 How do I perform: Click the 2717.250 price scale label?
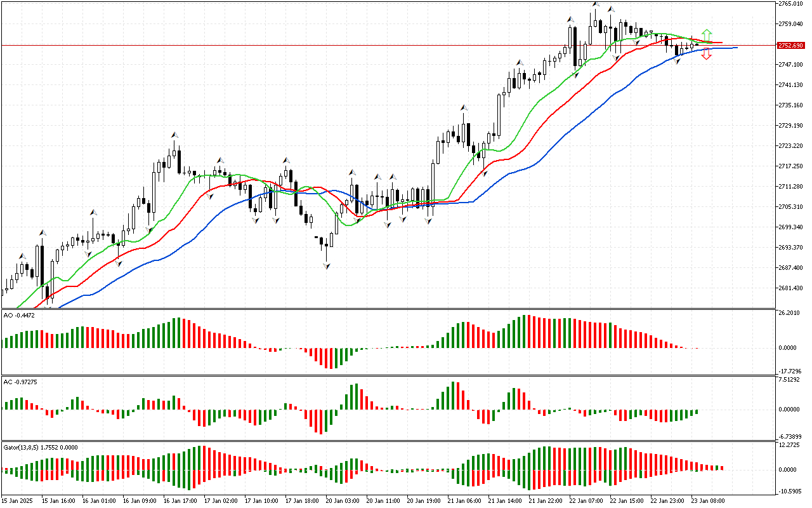(x=790, y=166)
